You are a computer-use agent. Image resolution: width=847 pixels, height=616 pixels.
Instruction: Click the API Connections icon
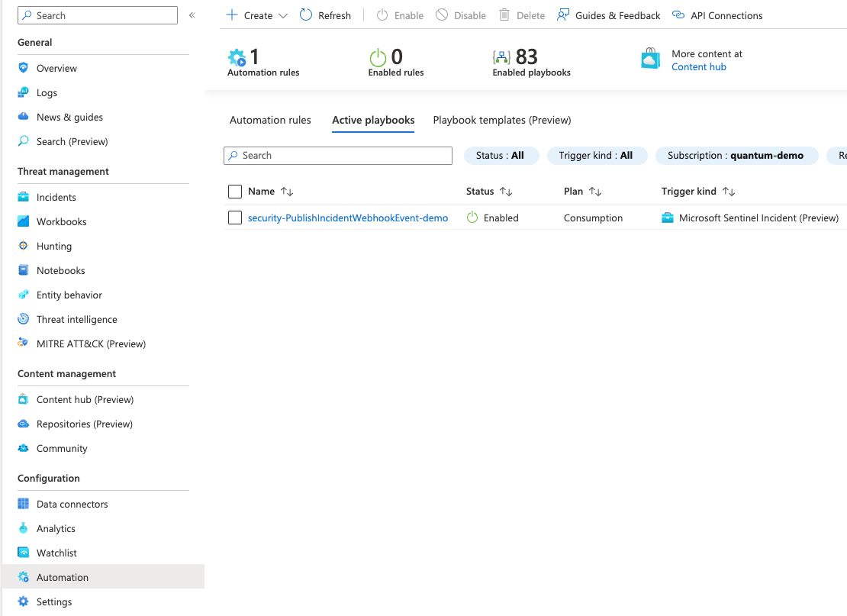[678, 15]
